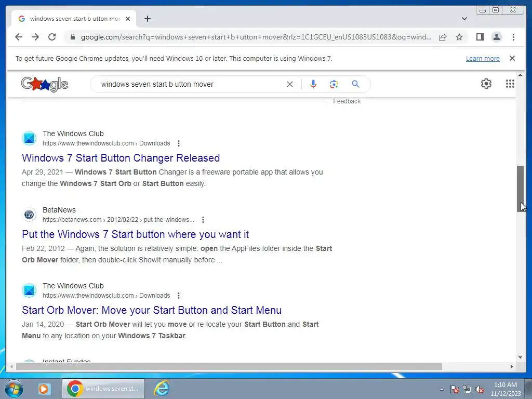
Task: Click the page scroll up arrow
Action: click(521, 75)
